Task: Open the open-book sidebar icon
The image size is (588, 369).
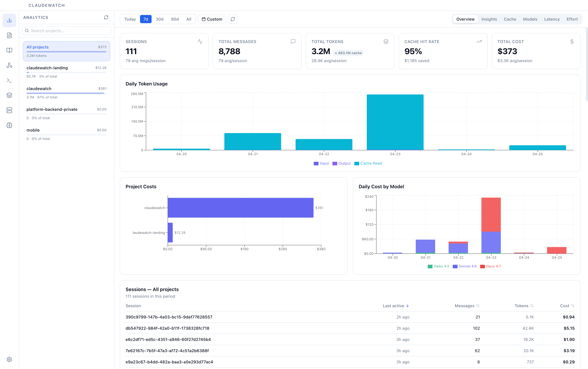Action: point(9,50)
